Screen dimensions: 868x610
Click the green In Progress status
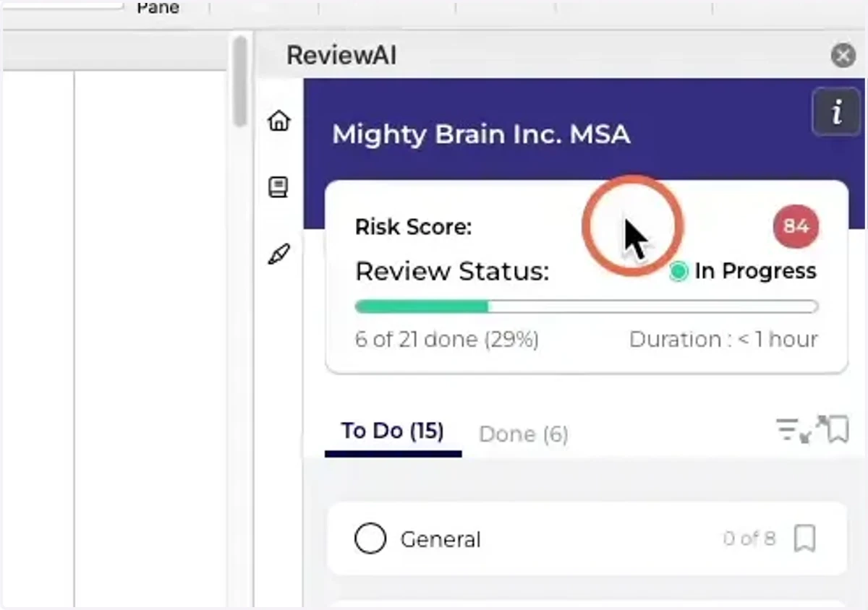click(x=744, y=271)
